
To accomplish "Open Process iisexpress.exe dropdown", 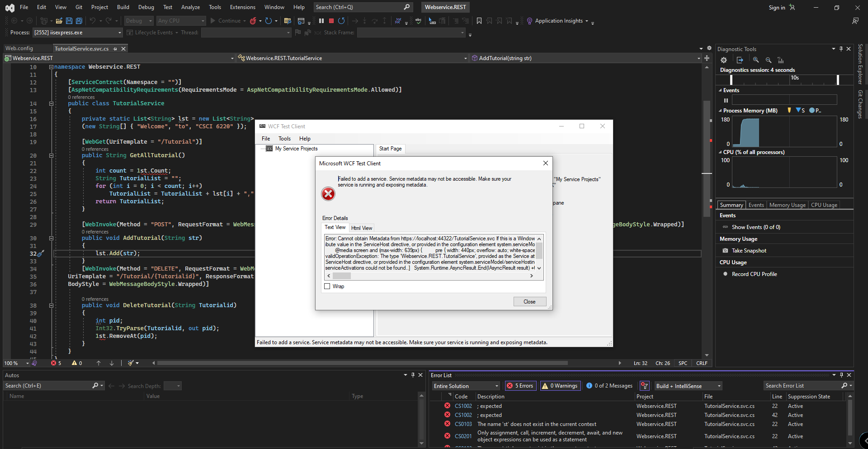I will click(x=78, y=33).
